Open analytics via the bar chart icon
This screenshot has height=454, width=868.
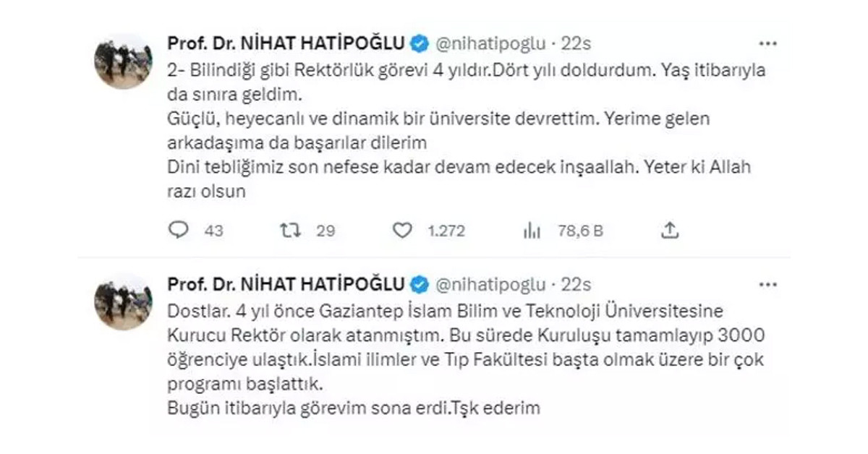[x=532, y=231]
